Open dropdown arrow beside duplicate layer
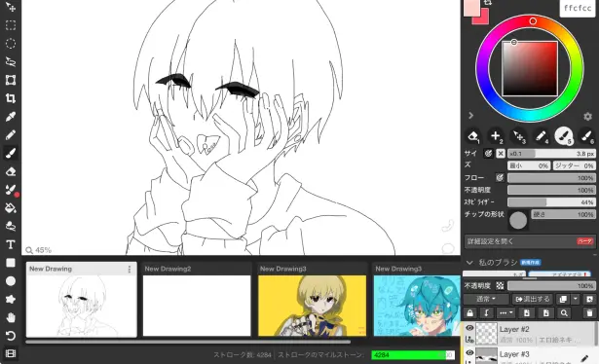Image resolution: width=599 pixels, height=364 pixels. (x=575, y=299)
